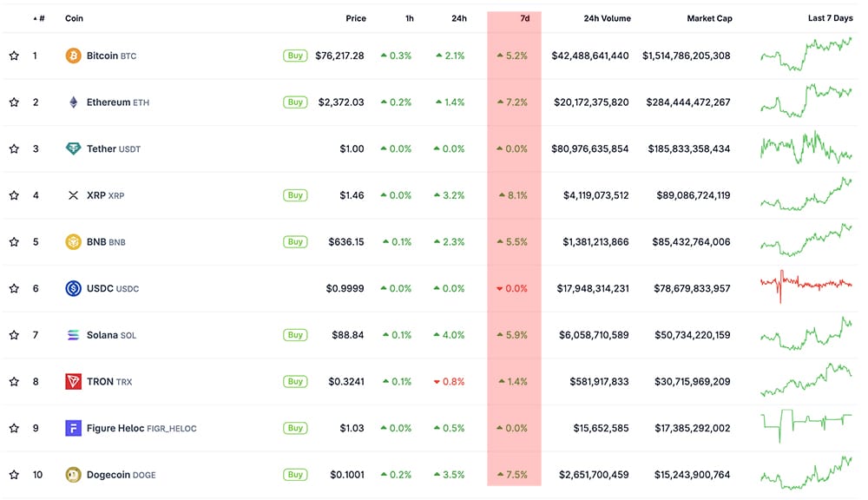This screenshot has height=500, width=868.
Task: Click the Dogecoin dog logo
Action: (73, 474)
